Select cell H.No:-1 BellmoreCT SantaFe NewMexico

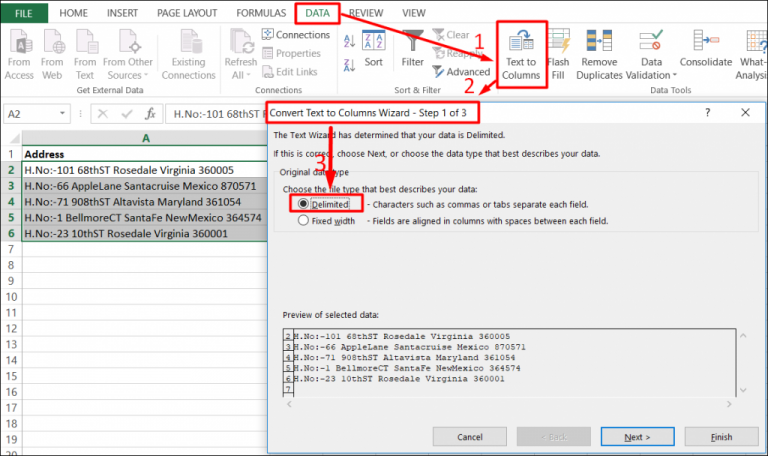pyautogui.click(x=144, y=217)
